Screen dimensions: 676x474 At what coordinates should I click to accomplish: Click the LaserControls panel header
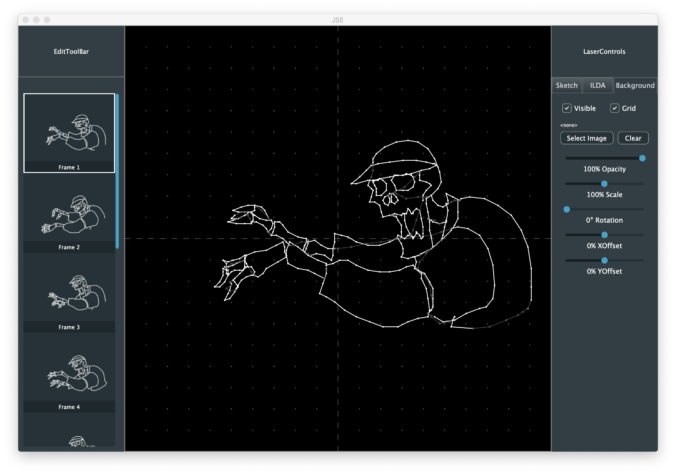click(604, 51)
